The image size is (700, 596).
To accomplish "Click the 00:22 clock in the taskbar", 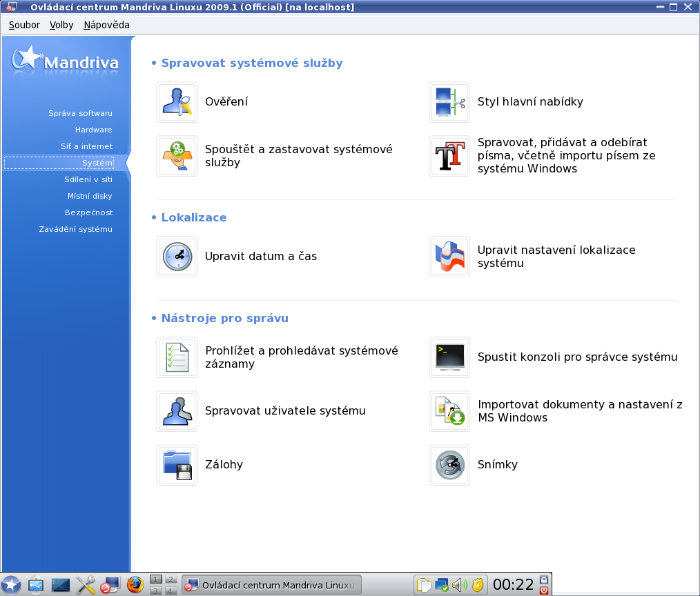I will 514,584.
